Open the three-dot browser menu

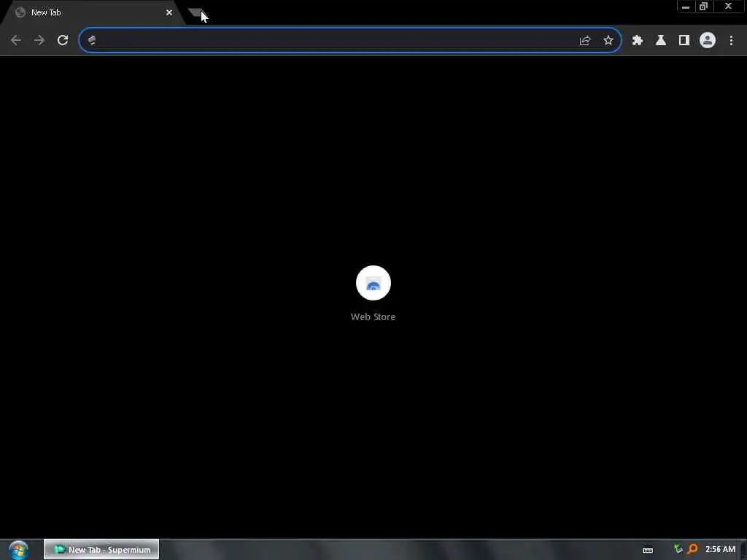tap(731, 41)
